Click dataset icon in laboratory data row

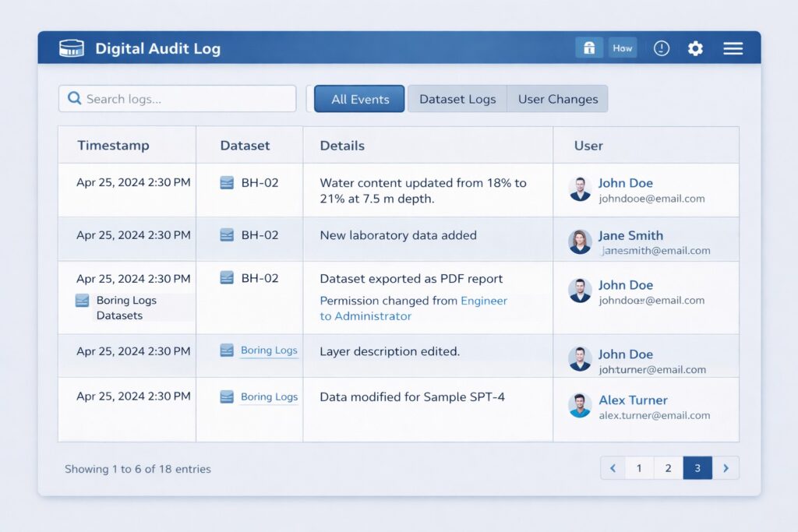pos(227,235)
